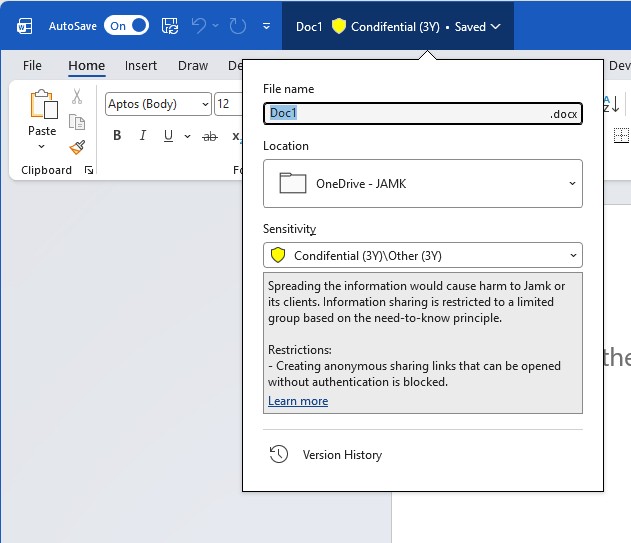This screenshot has width=631, height=543.
Task: Click the Undo arrow icon
Action: tap(199, 26)
